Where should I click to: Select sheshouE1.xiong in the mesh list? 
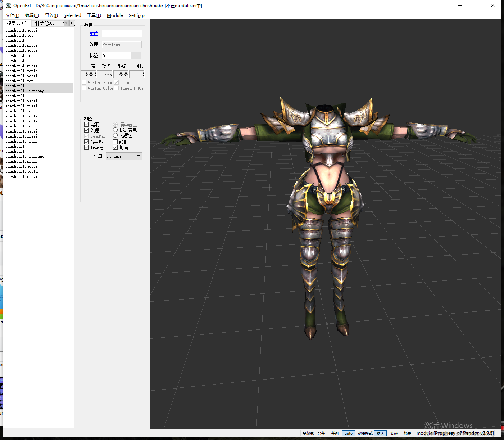coord(38,162)
